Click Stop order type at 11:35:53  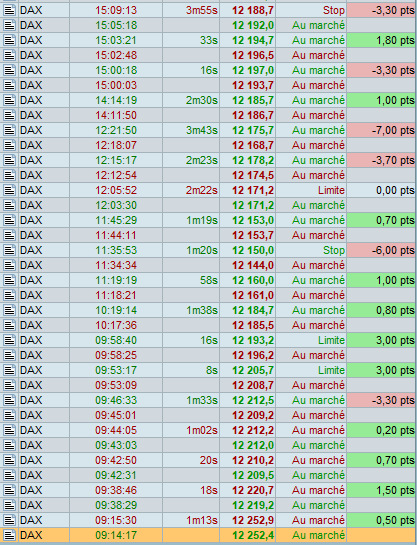[x=334, y=250]
